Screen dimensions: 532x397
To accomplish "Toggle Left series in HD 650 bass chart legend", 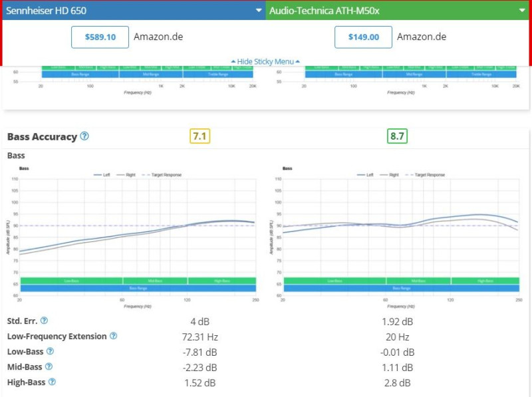I will click(102, 175).
